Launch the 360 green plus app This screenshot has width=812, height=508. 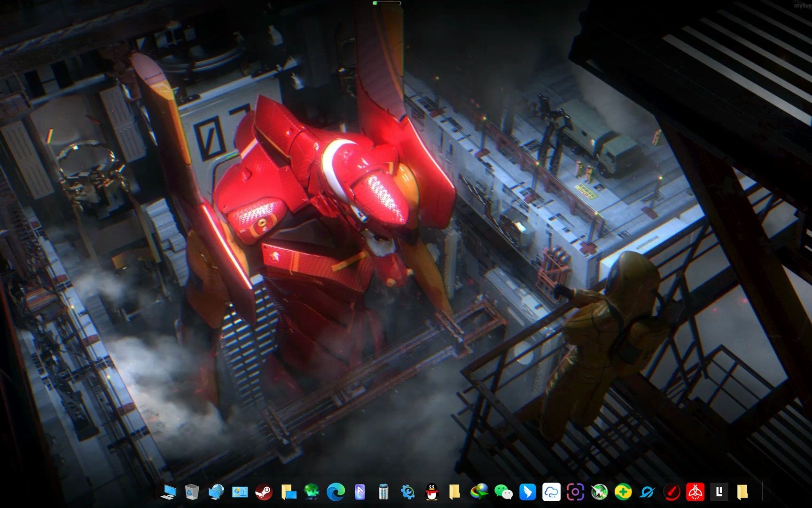[x=623, y=492]
